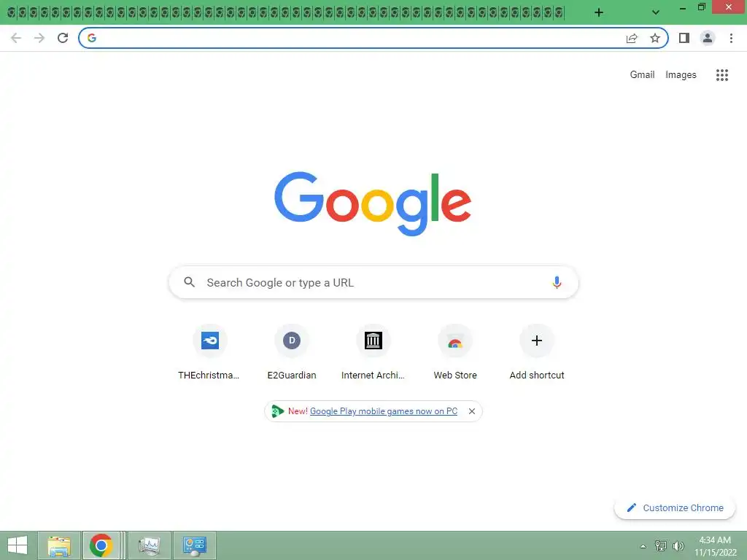This screenshot has width=747, height=560.
Task: Open Images link
Action: (681, 75)
